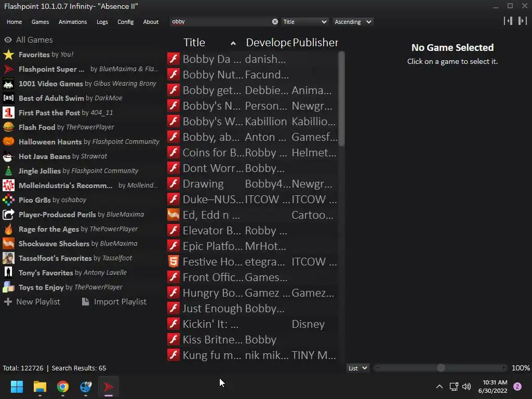The image size is (532, 399).
Task: Click the game list vertical scrollbar
Action: (x=341, y=98)
